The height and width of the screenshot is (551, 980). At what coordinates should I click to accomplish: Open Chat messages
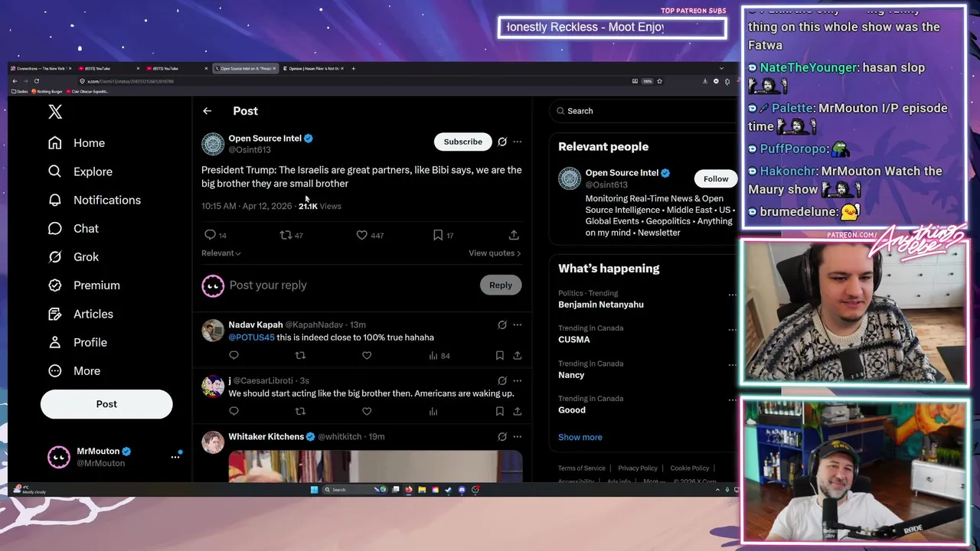[x=73, y=228]
